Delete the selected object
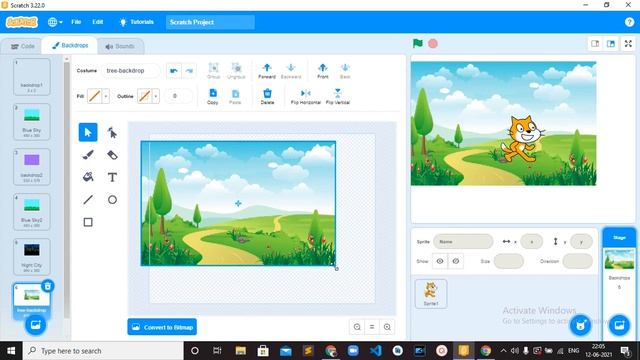This screenshot has width=640, height=360. pyautogui.click(x=267, y=97)
